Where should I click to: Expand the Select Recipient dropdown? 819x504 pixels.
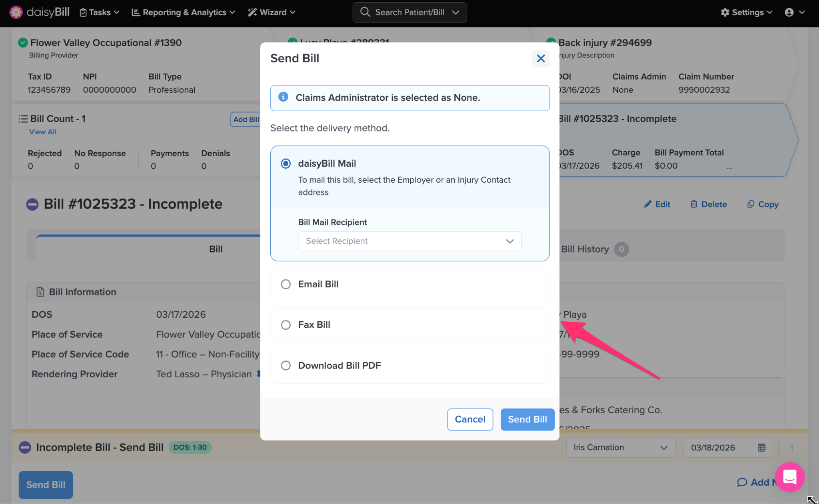(409, 241)
